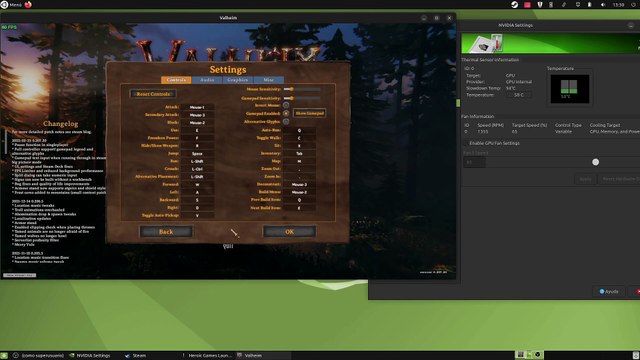The image size is (640, 360).
Task: Rebind the Sit key field X
Action: [x=299, y=146]
